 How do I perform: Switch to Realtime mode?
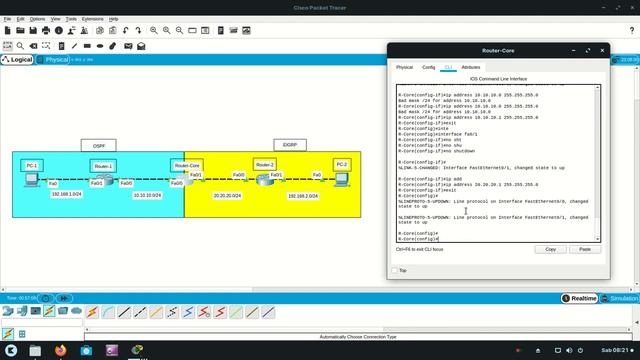click(x=579, y=298)
